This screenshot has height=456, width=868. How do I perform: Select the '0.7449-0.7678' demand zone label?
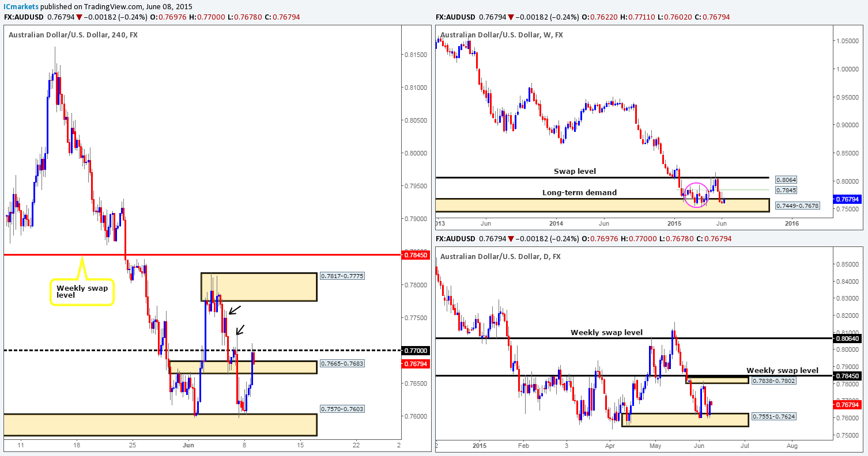coord(797,206)
